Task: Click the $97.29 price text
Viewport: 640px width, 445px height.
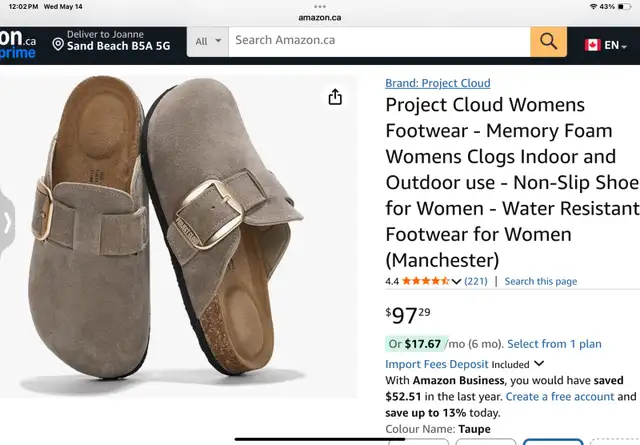Action: 407,315
